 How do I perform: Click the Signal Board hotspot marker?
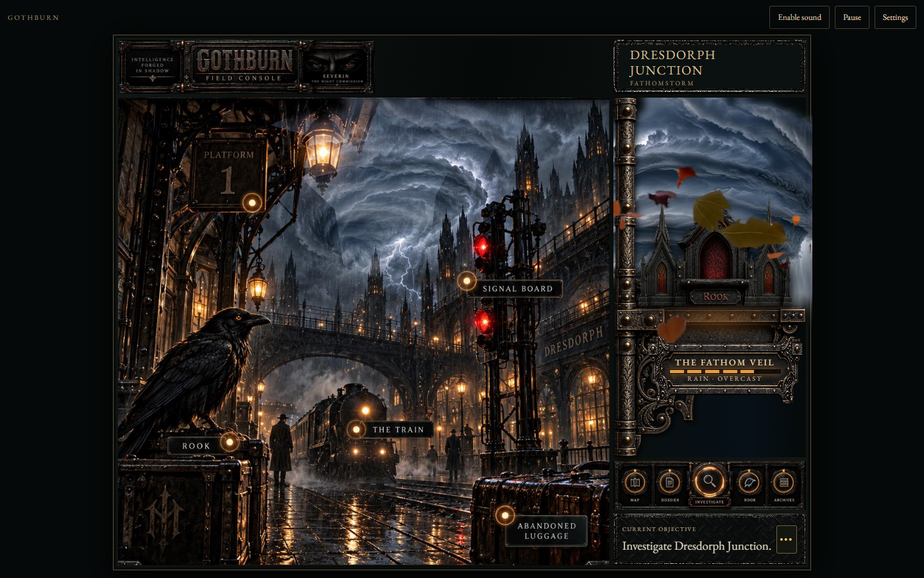pyautogui.click(x=467, y=281)
